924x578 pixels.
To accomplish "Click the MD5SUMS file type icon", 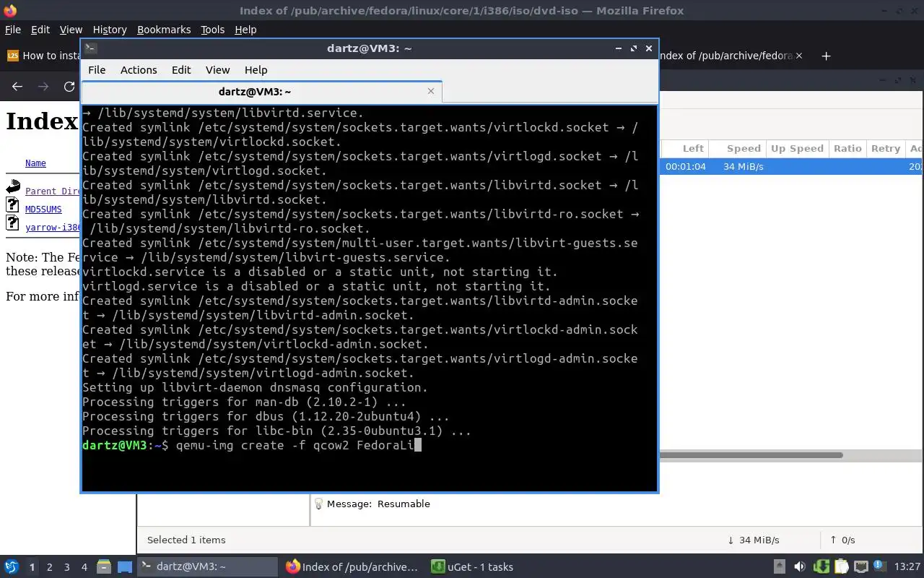I will tap(12, 205).
